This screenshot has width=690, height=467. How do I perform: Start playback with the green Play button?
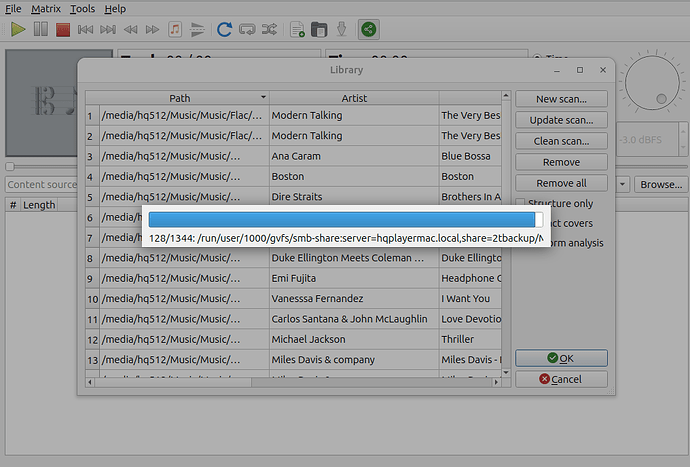18,29
